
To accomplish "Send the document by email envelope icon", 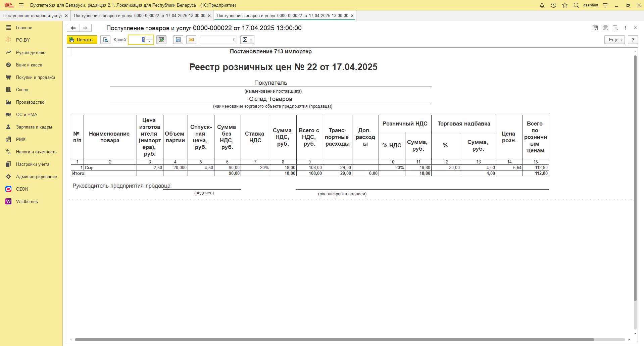I will pos(191,40).
